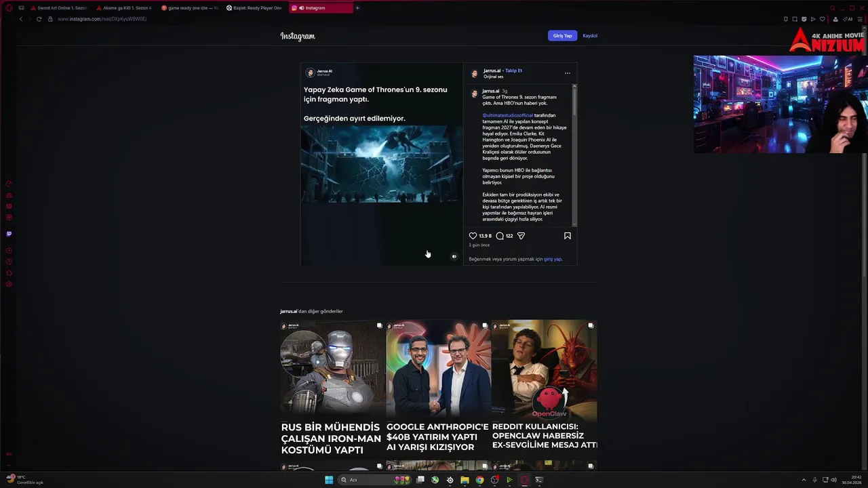Click the giriş yap link below the post
Viewport: 868px width, 488px height.
click(553, 259)
